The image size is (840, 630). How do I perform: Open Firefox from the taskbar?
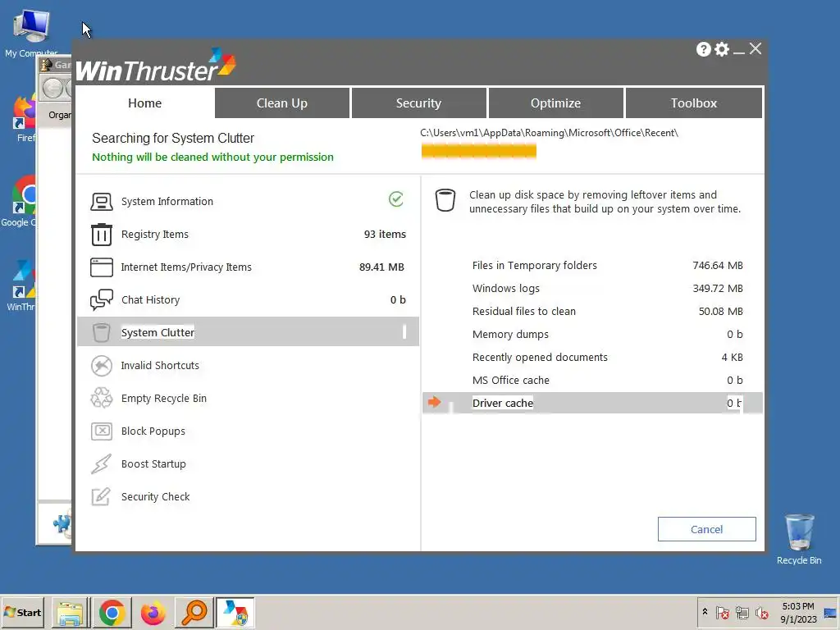click(153, 612)
